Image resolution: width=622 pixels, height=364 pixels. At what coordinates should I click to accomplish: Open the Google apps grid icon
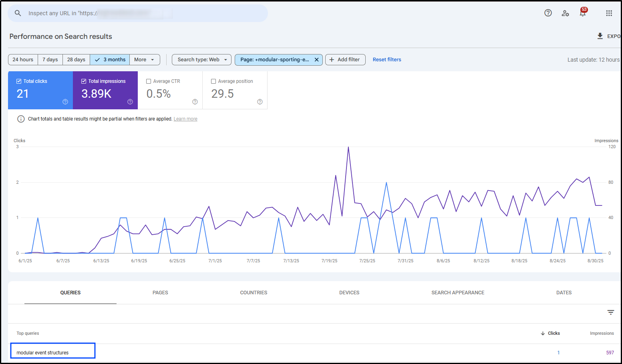609,13
